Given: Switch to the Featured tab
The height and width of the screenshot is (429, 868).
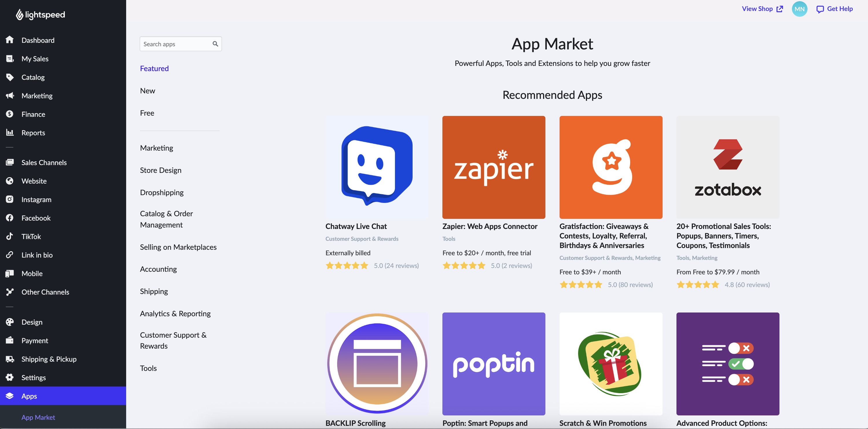Looking at the screenshot, I should click(154, 68).
